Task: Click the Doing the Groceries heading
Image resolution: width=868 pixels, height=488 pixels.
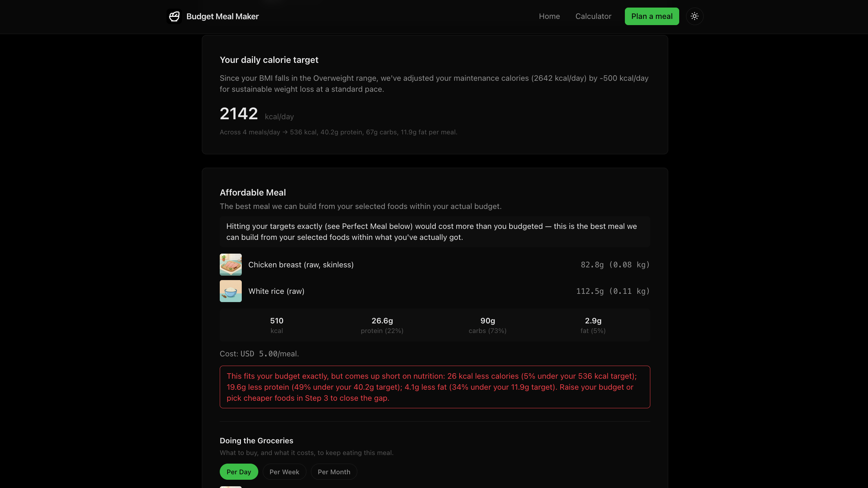Action: tap(256, 440)
